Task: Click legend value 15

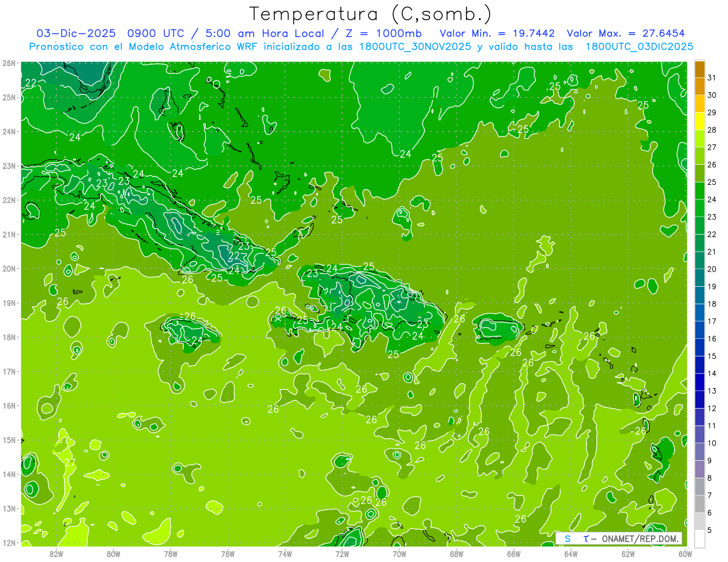Action: (712, 356)
